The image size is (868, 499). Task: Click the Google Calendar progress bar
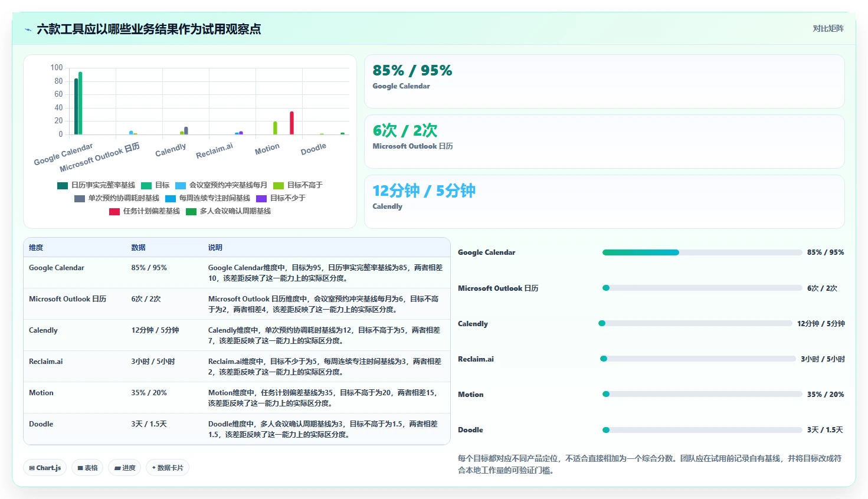coord(702,252)
